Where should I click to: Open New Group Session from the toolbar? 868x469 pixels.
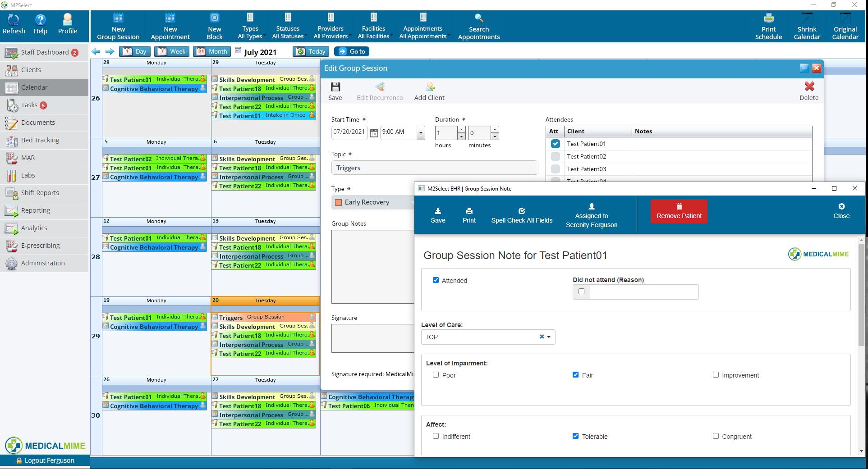pos(118,26)
